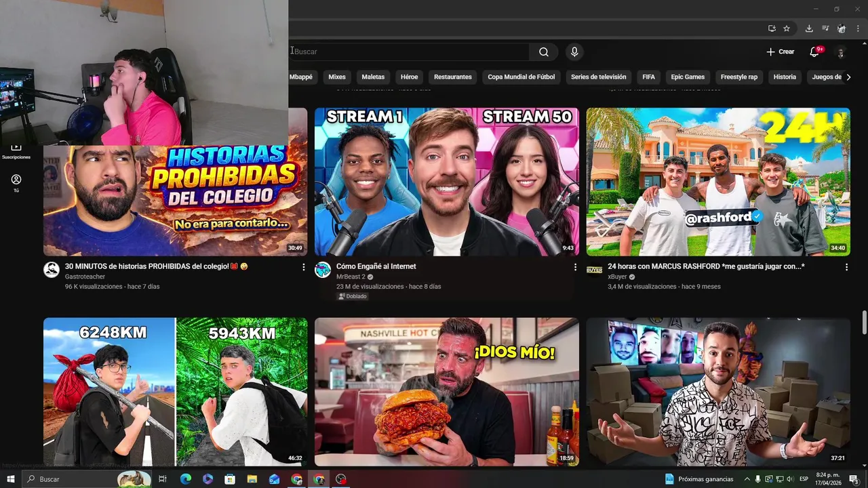The image size is (868, 488).
Task: Activate voice search microphone icon
Action: tap(574, 52)
